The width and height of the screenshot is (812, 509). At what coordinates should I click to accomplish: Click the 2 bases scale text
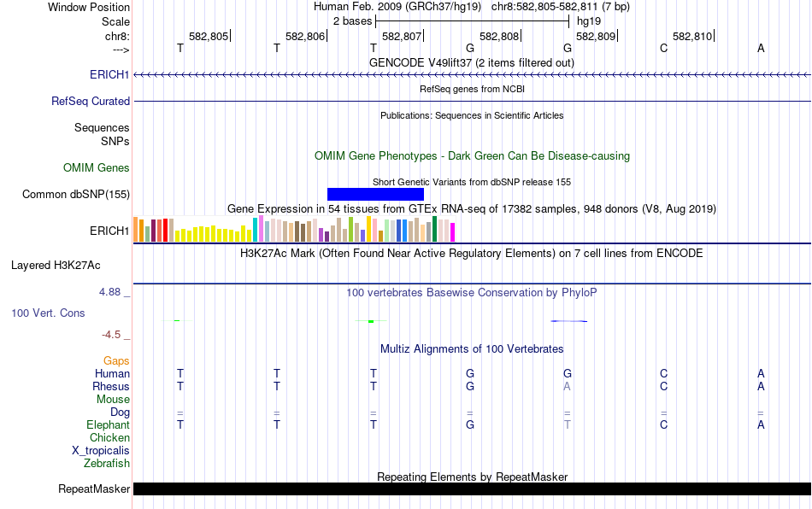pyautogui.click(x=352, y=21)
